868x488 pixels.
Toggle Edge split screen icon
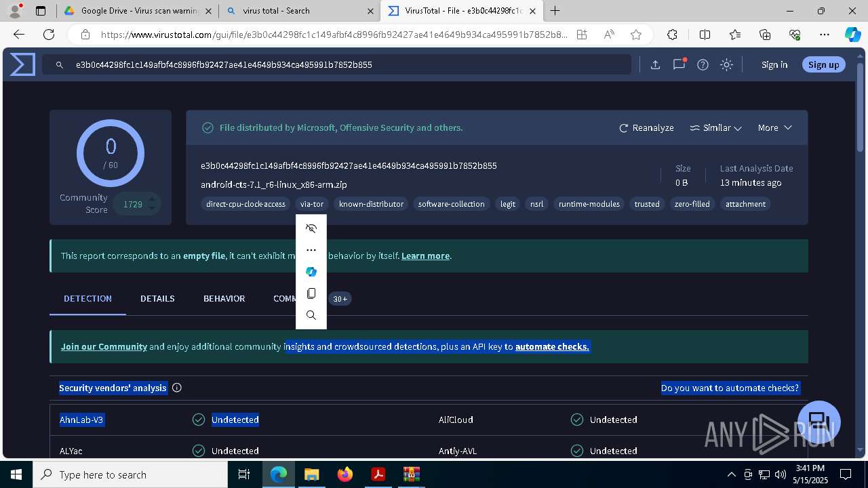pyautogui.click(x=705, y=35)
